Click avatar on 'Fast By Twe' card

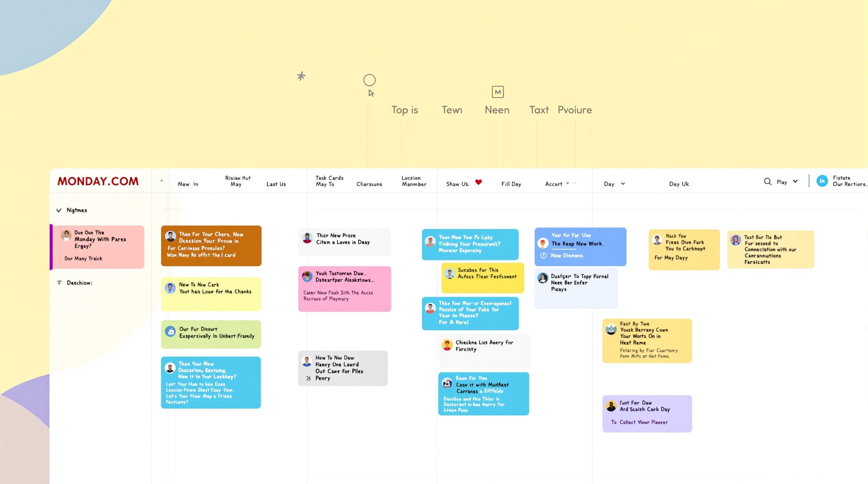pyautogui.click(x=611, y=329)
